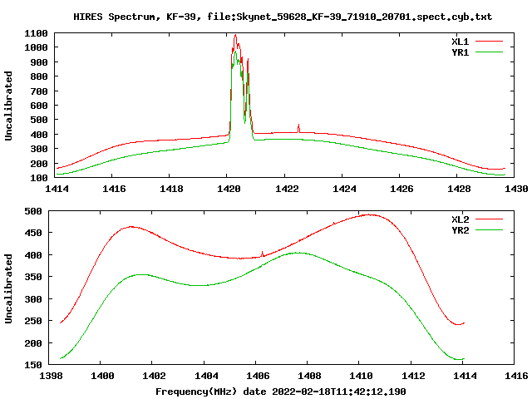Click the 1410 x-axis tick label

361,376
